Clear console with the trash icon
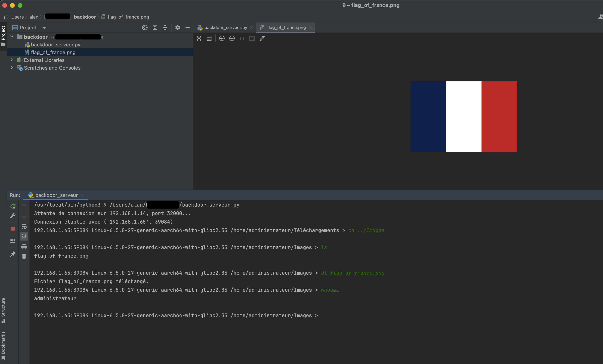This screenshot has height=364, width=603. 24,256
